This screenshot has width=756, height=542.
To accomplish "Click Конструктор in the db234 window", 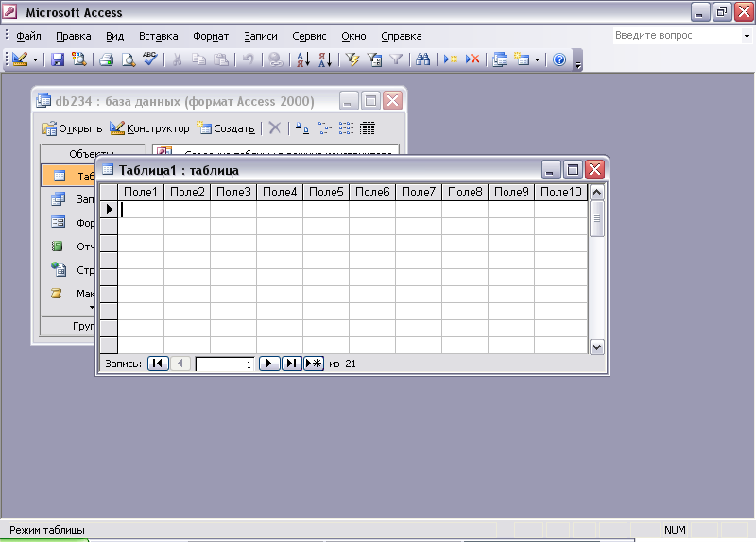I will (149, 128).
